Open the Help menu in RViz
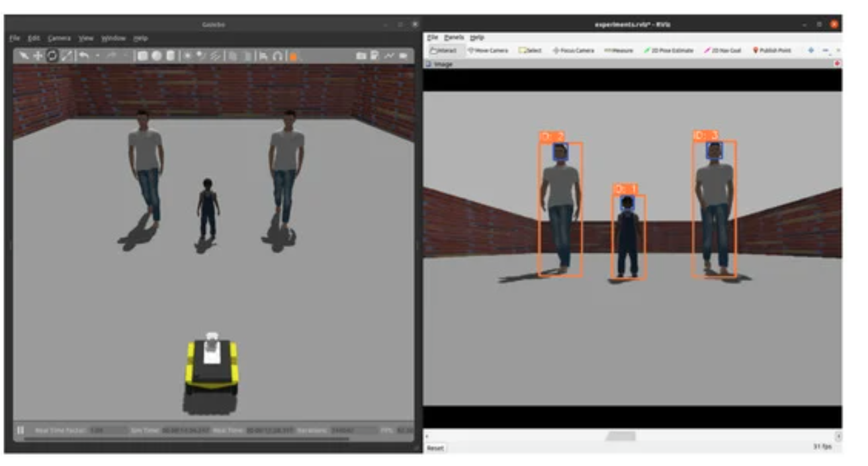 (477, 38)
